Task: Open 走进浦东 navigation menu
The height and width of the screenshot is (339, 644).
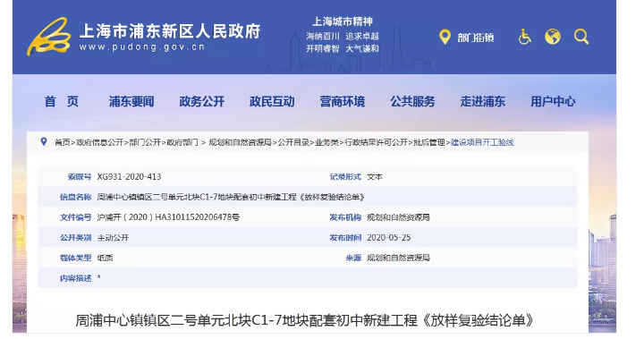Action: (483, 101)
